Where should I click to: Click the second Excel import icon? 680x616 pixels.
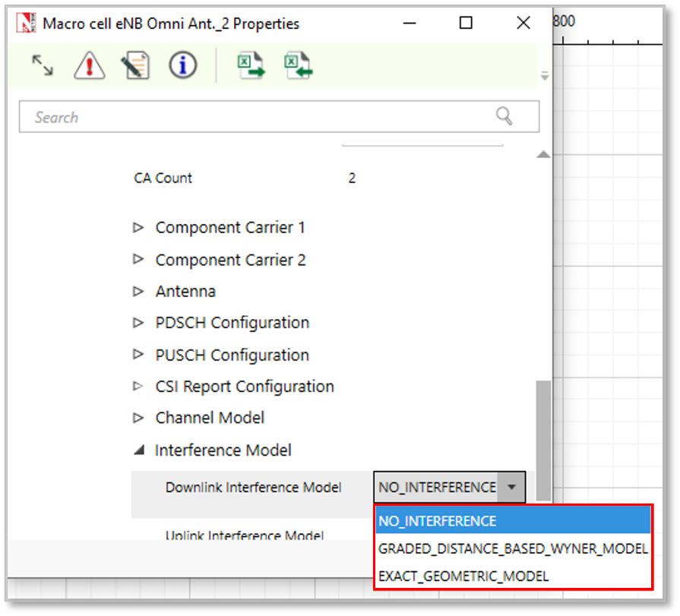pyautogui.click(x=299, y=66)
